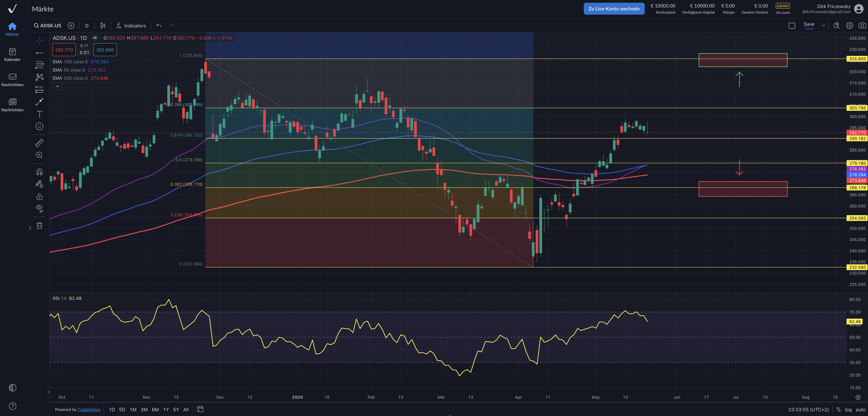868x416 pixels.
Task: Toggle the log scale option
Action: [848, 410]
